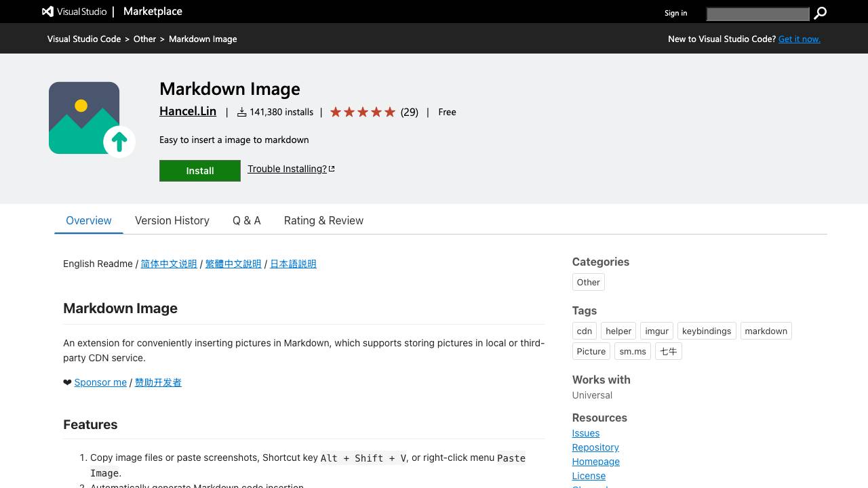The image size is (868, 488).
Task: Click the sm.ms tag
Action: pos(633,351)
